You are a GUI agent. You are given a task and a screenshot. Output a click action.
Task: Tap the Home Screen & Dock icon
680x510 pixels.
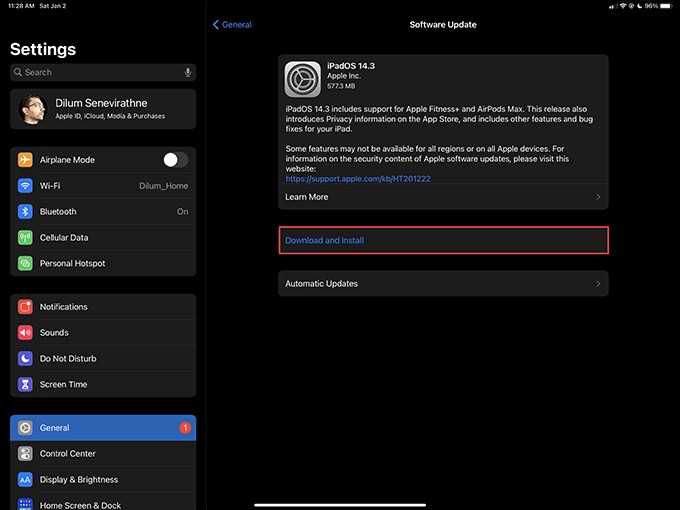25,504
